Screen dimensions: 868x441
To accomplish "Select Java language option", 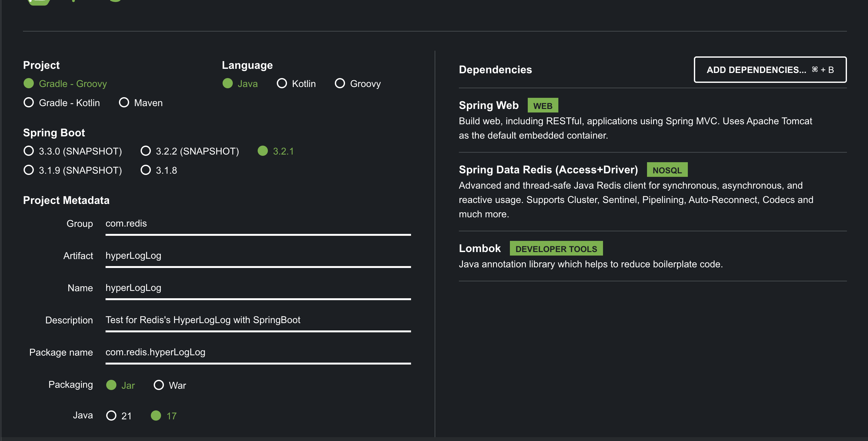I will click(240, 83).
